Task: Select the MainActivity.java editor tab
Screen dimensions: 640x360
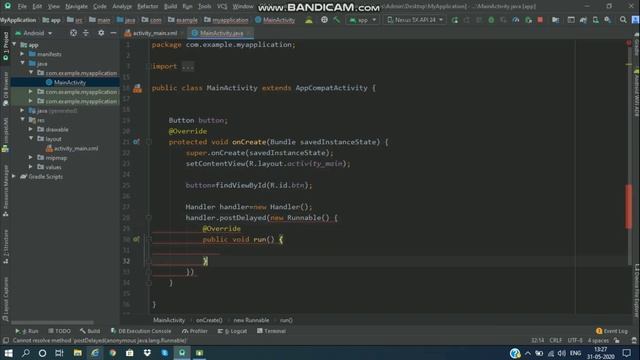Action: (220, 33)
